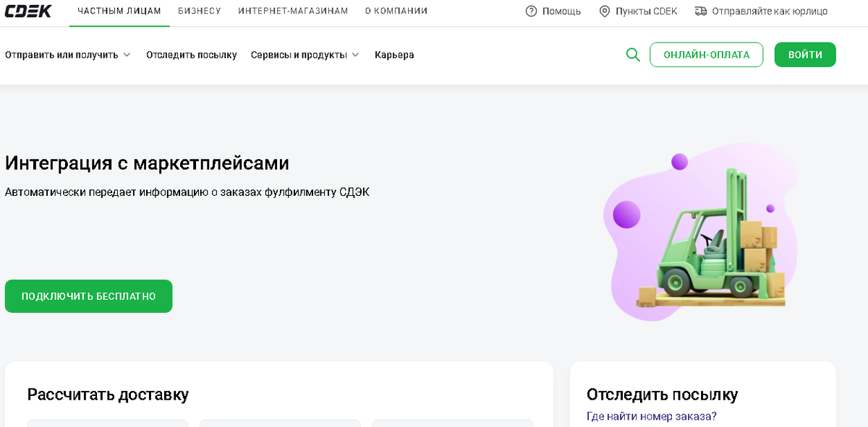The image size is (868, 427).
Task: Open the Карьера link
Action: click(394, 55)
